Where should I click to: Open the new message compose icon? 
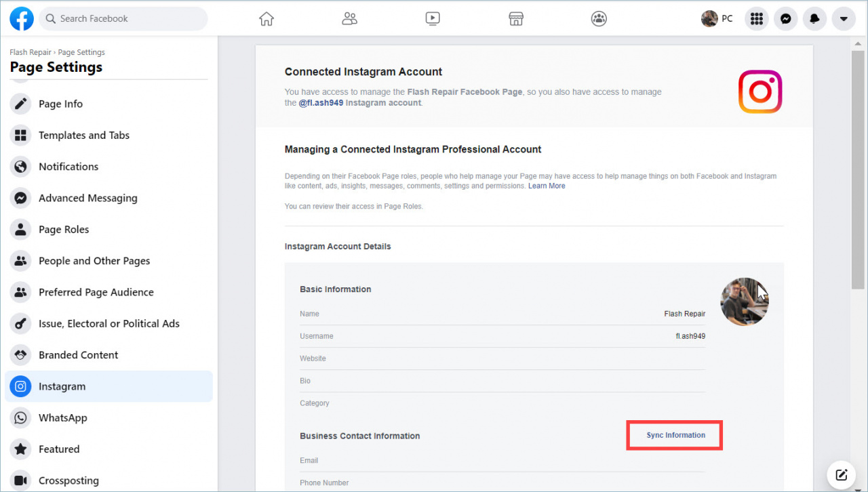(842, 474)
